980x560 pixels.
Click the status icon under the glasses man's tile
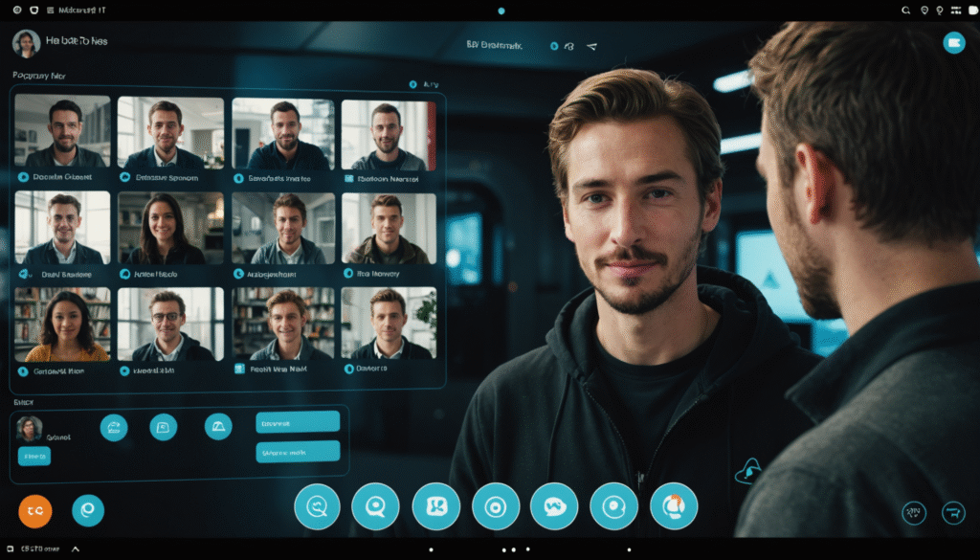pyautogui.click(x=124, y=371)
